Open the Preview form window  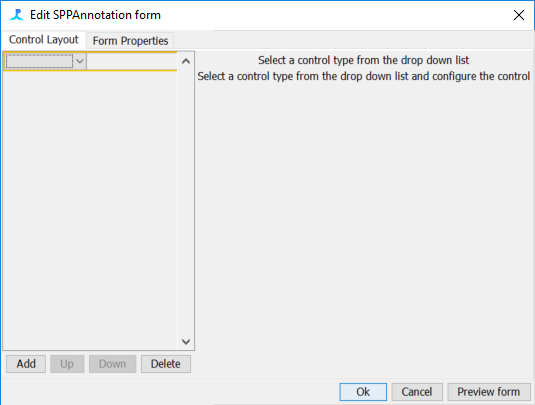[x=489, y=392]
